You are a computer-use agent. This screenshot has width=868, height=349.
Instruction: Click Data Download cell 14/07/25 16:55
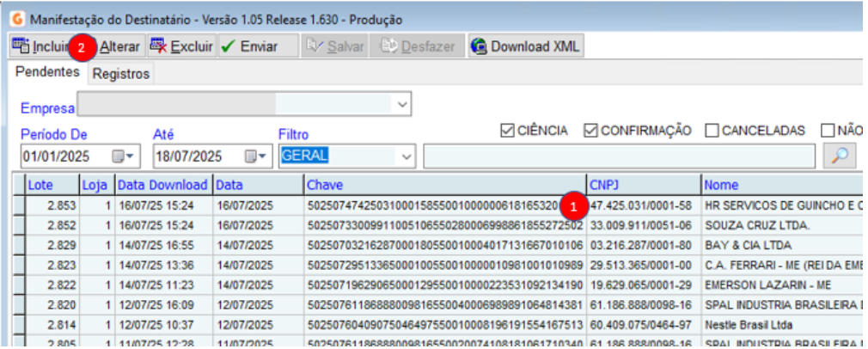[x=163, y=245]
